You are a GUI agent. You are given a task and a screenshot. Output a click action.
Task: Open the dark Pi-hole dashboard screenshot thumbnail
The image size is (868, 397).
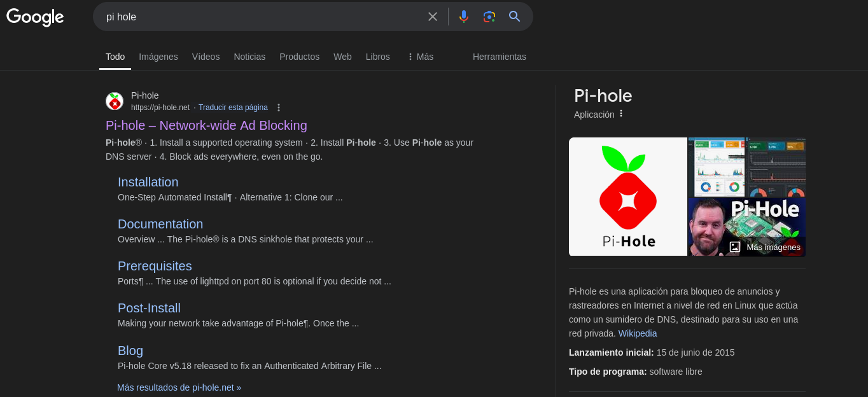pyautogui.click(x=776, y=167)
